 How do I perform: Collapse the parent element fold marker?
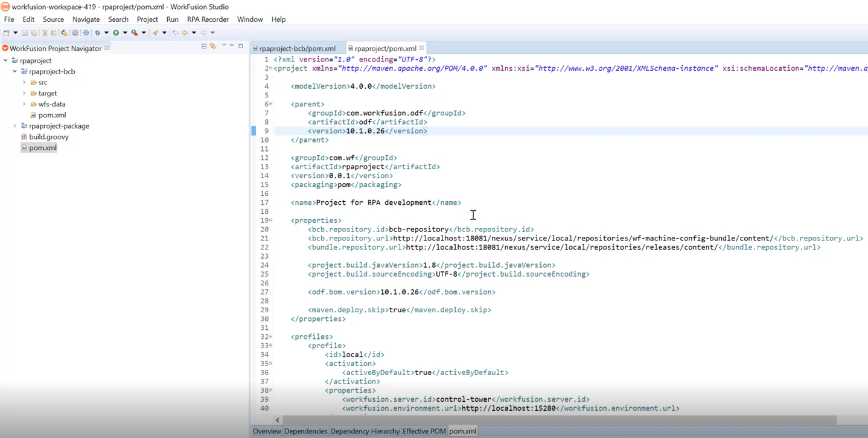pyautogui.click(x=270, y=104)
